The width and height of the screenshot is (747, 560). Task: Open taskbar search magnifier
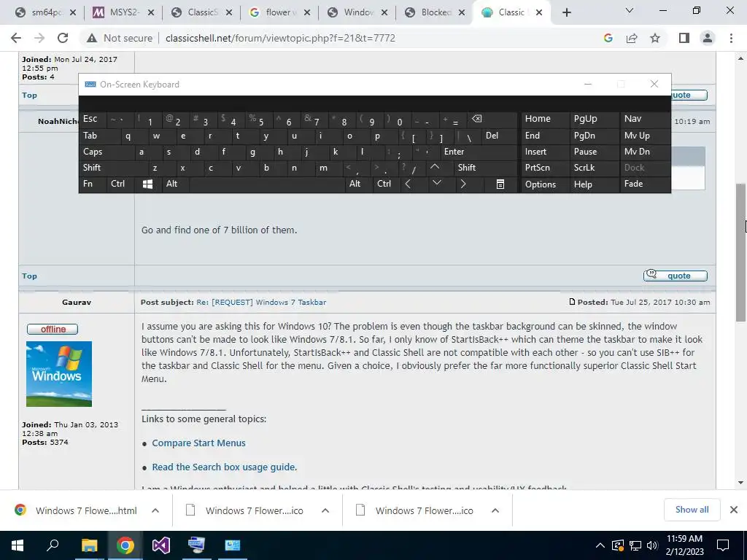coord(53,545)
